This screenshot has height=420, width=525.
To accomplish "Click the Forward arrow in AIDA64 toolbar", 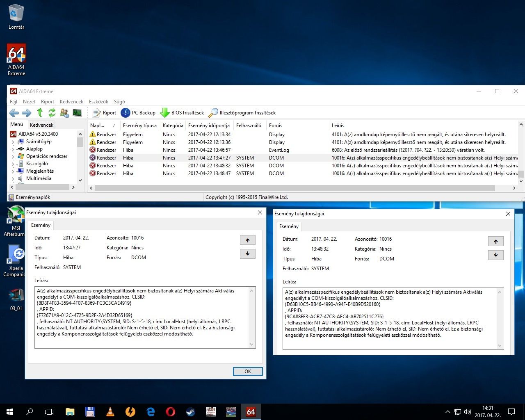I will pyautogui.click(x=26, y=113).
